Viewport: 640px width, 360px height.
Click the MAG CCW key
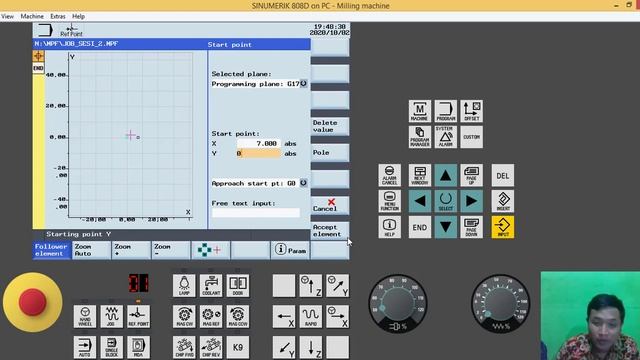pyautogui.click(x=238, y=316)
